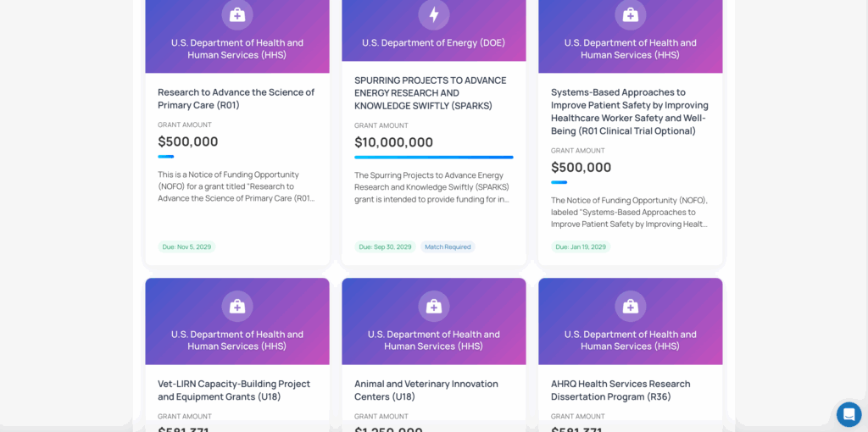The image size is (868, 432).
Task: Open the chat support widget icon
Action: tap(849, 414)
